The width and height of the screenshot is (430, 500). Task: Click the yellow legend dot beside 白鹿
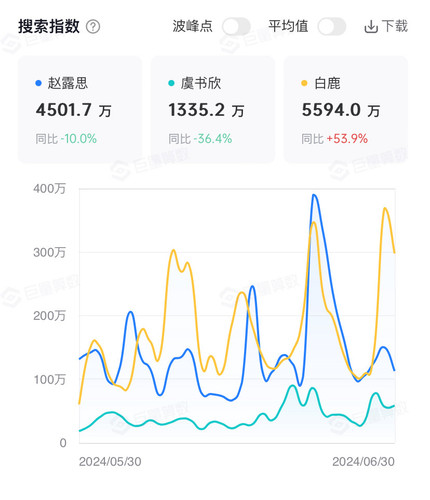pyautogui.click(x=304, y=83)
